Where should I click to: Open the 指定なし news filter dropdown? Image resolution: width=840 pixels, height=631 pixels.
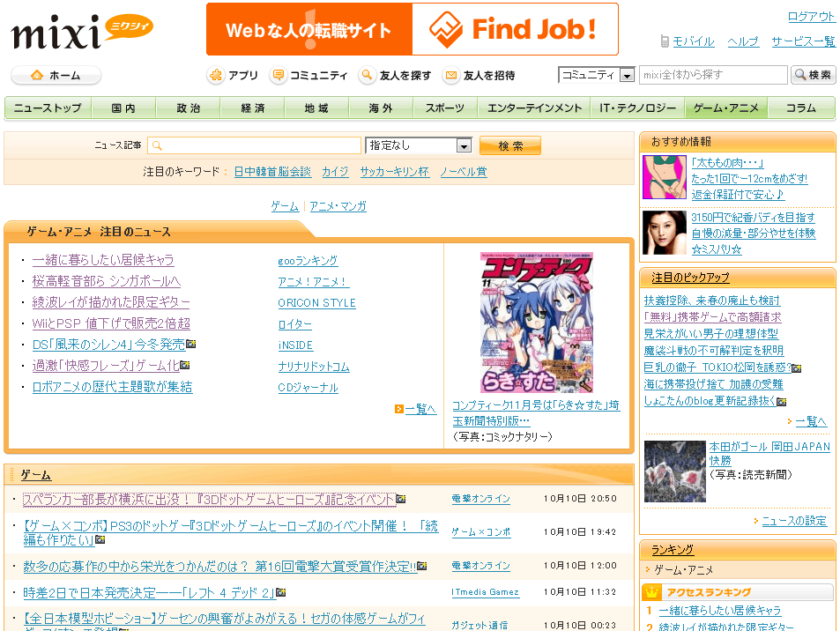(419, 145)
